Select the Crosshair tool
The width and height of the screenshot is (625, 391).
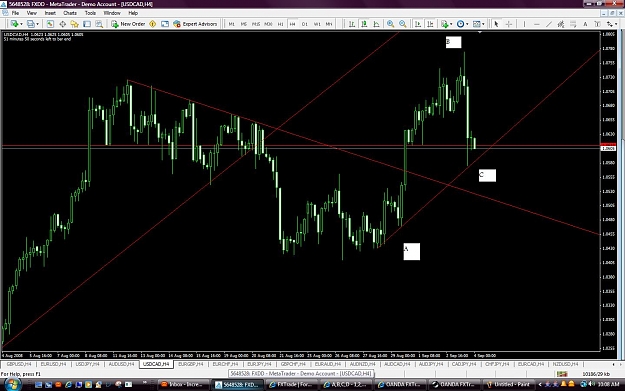[x=509, y=24]
